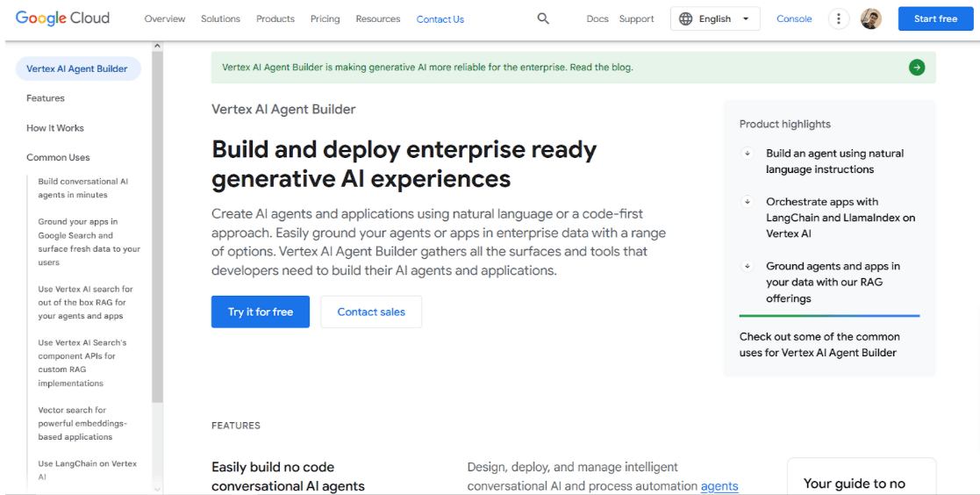The width and height of the screenshot is (980, 495).
Task: Expand 'Orchestrate apps with LangChain' highlight arrow
Action: click(x=747, y=202)
